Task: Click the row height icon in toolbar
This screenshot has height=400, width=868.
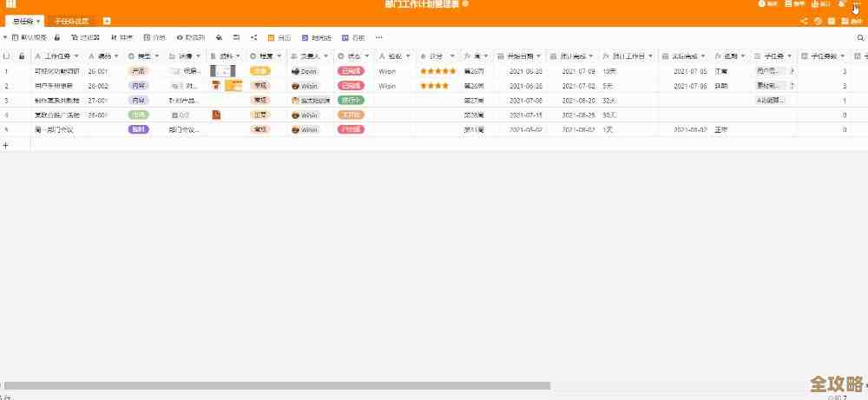Action: tap(236, 37)
